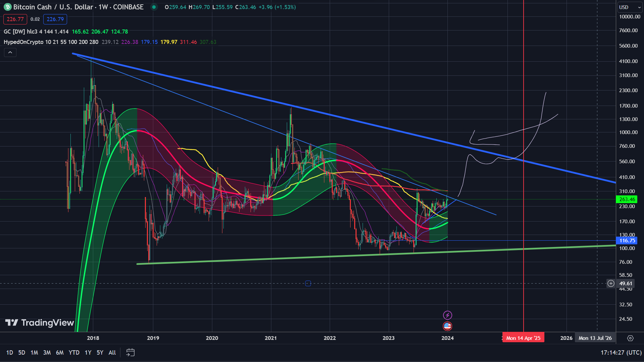Click the 24.50 price axis label
The width and height of the screenshot is (644, 362).
[x=626, y=319]
